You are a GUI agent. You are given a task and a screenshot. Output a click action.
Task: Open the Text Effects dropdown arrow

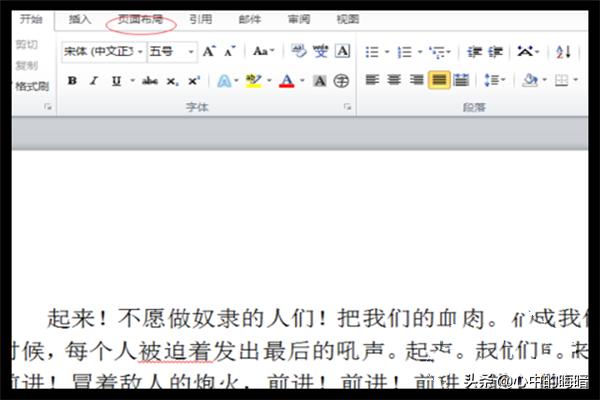pos(236,80)
